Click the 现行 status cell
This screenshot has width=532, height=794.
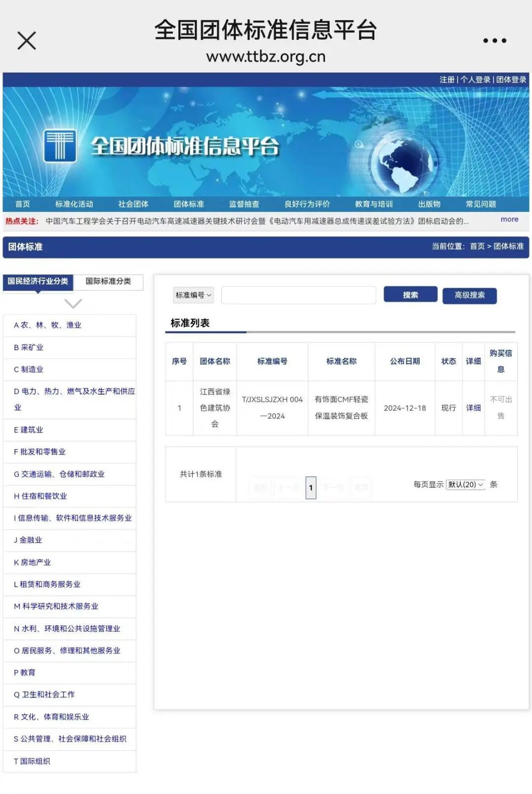coord(449,408)
